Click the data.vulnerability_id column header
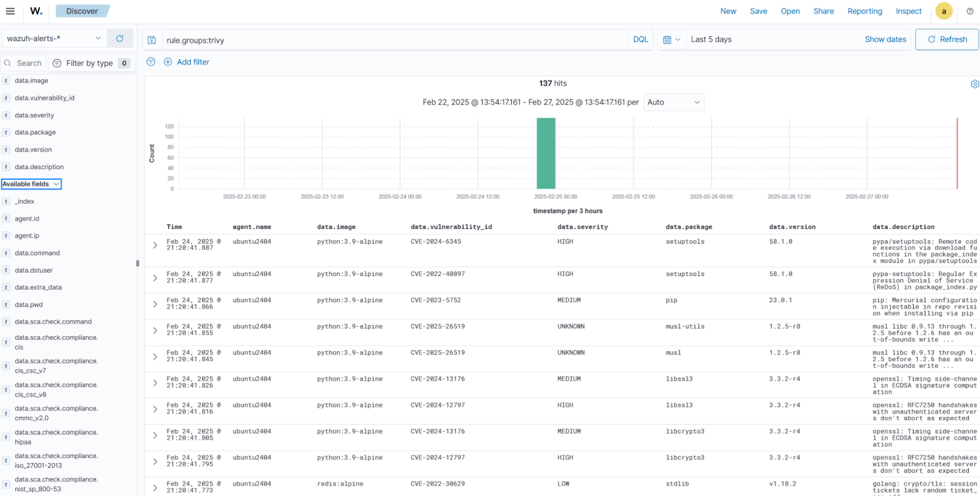 (451, 227)
